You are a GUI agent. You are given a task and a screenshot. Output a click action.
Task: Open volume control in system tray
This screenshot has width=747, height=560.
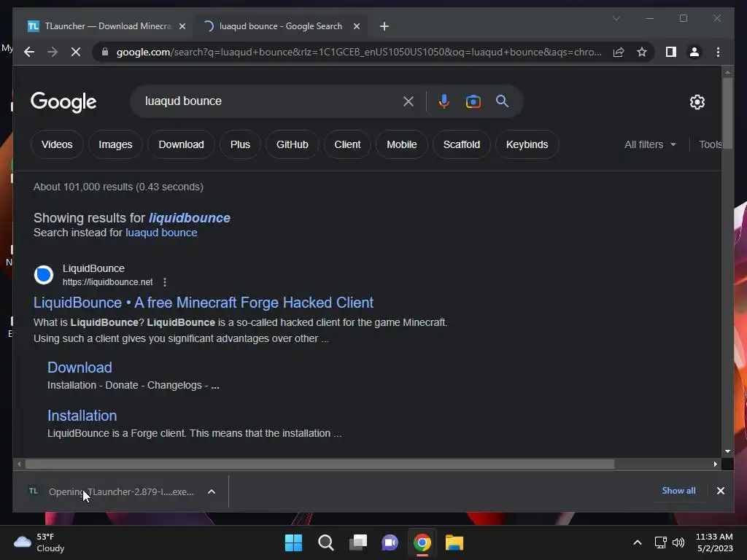[x=678, y=542]
